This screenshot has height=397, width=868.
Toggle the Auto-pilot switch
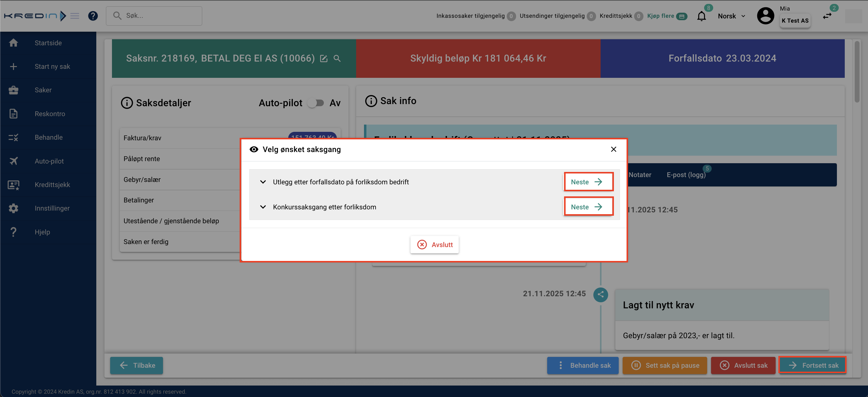316,103
